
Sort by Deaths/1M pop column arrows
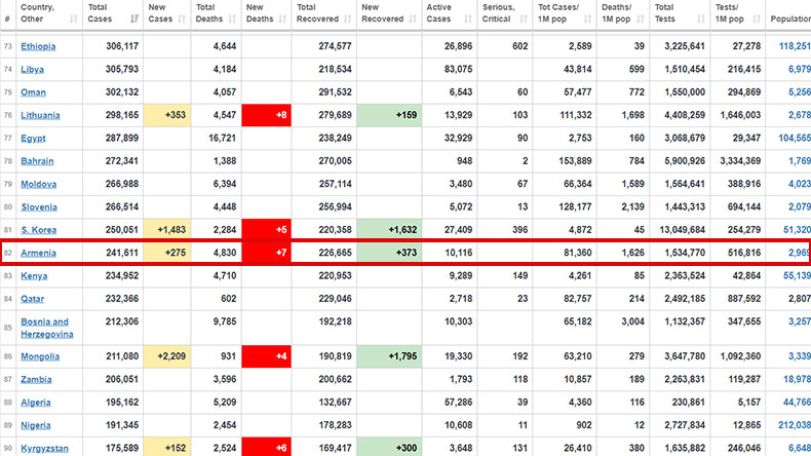[640, 19]
